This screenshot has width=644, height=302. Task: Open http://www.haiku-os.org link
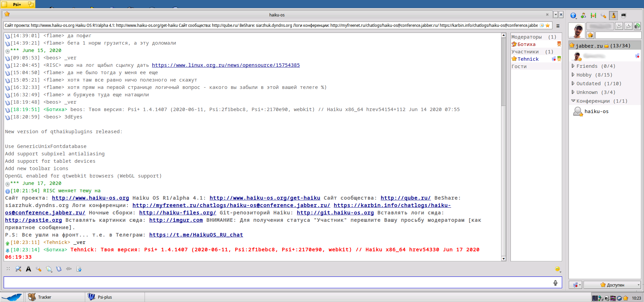tap(91, 198)
